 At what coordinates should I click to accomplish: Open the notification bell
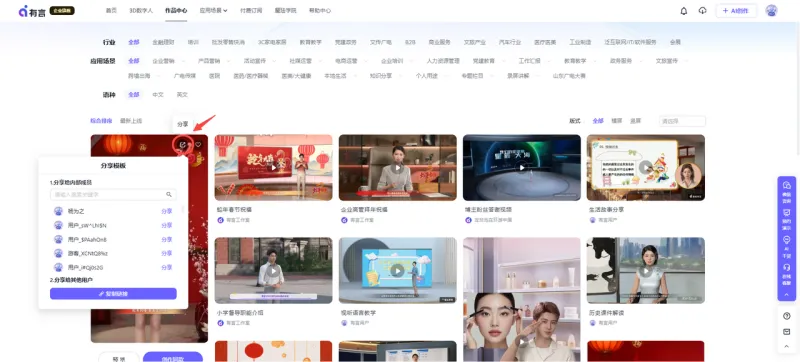point(684,11)
